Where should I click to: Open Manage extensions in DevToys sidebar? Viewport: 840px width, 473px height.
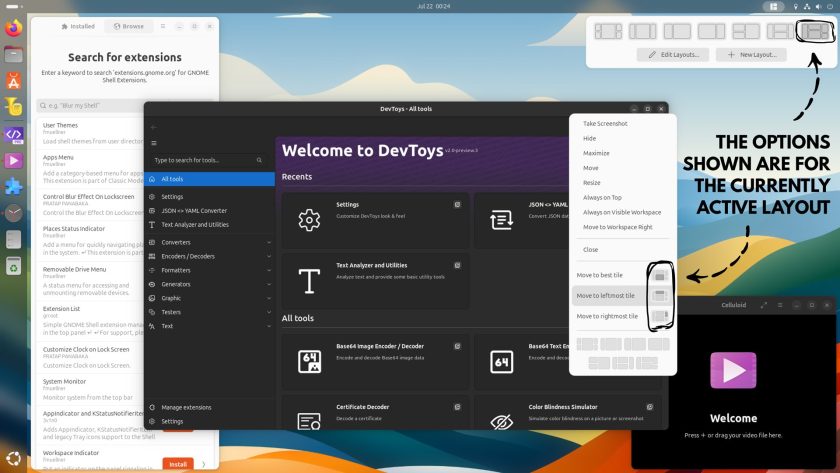pos(209,407)
